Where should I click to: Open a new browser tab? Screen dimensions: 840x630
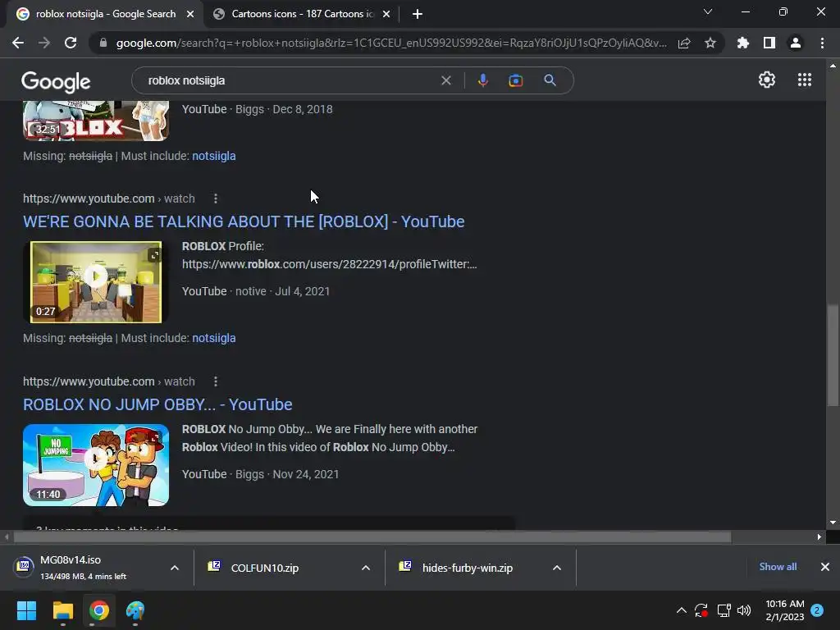click(418, 14)
